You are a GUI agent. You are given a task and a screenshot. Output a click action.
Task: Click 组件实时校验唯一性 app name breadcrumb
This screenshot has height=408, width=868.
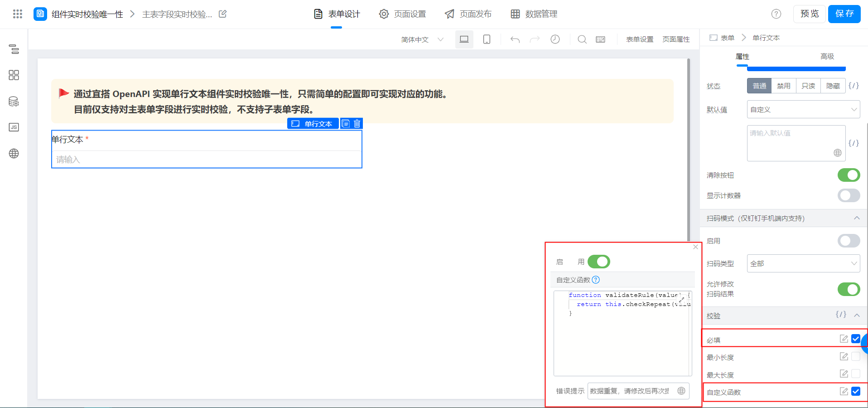pos(87,14)
